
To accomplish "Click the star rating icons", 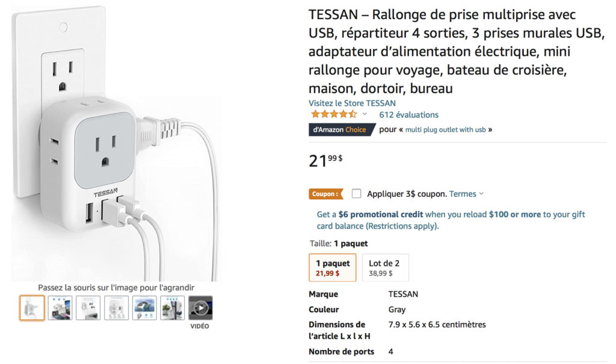I will pos(333,114).
